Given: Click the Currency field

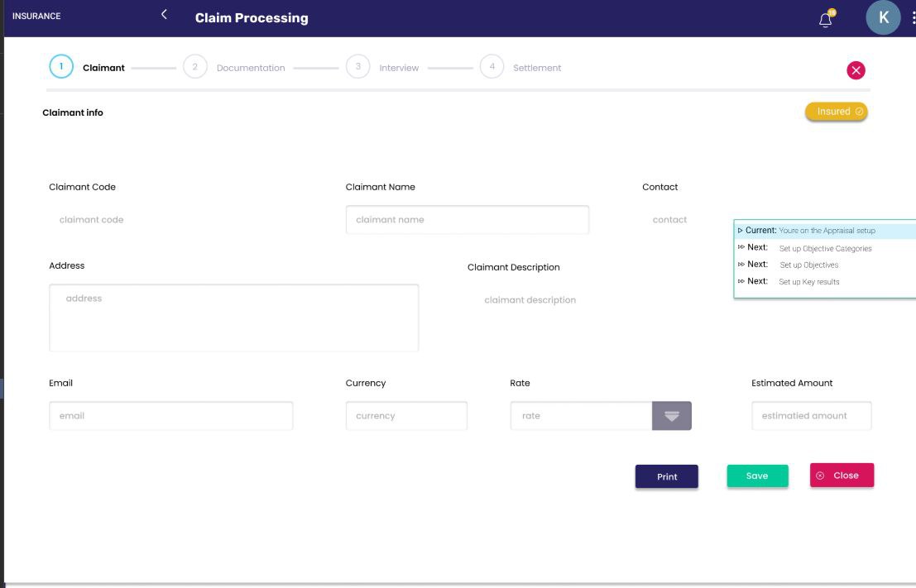Looking at the screenshot, I should tap(405, 416).
